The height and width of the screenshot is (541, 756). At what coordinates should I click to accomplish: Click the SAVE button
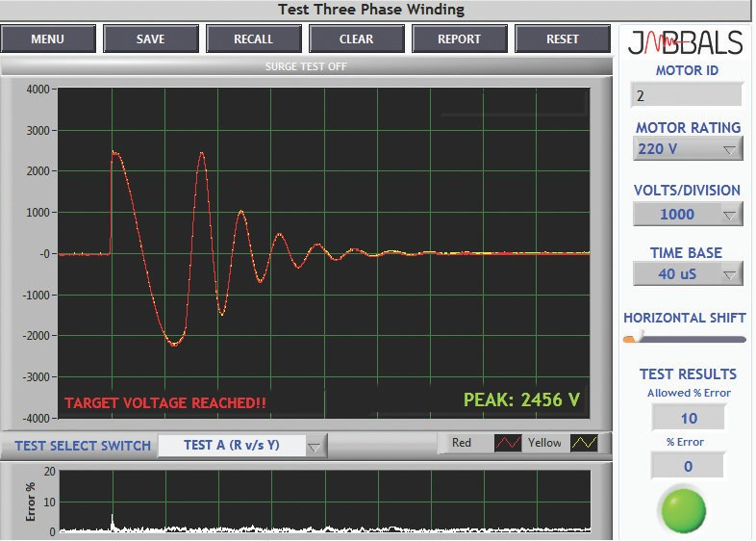pos(150,39)
